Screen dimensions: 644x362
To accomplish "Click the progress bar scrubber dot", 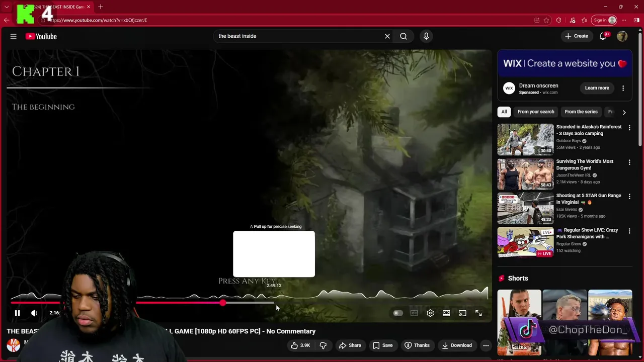I will click(x=223, y=303).
